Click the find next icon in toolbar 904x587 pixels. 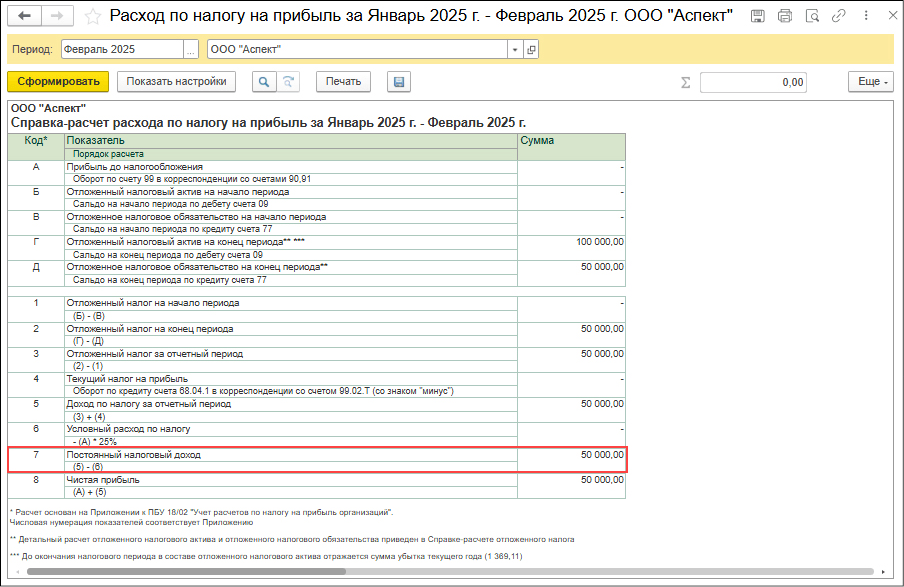(288, 82)
